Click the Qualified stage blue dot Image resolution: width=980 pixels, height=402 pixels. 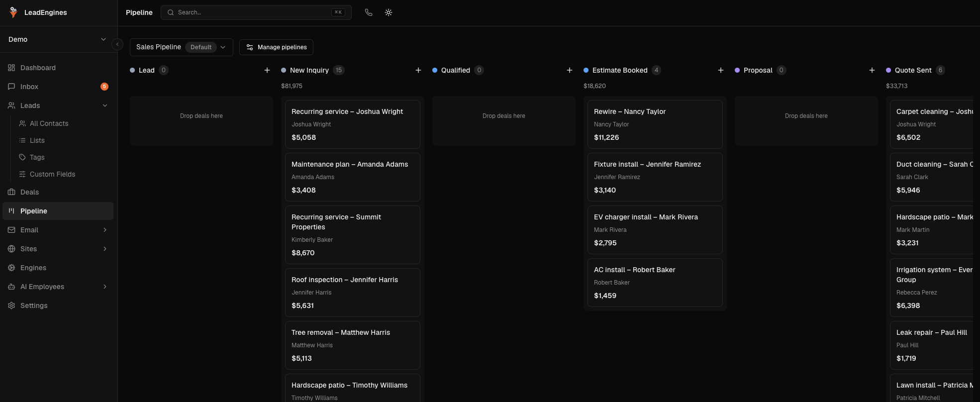point(435,70)
